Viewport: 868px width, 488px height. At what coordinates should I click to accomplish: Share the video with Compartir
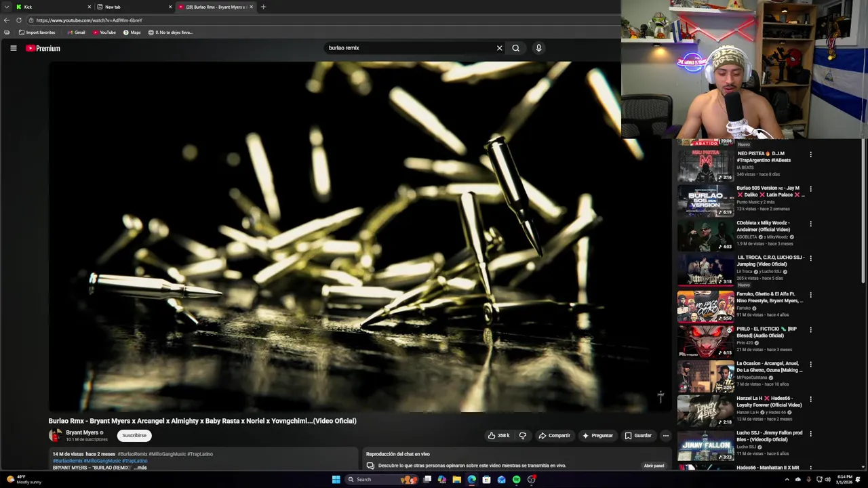tap(555, 436)
